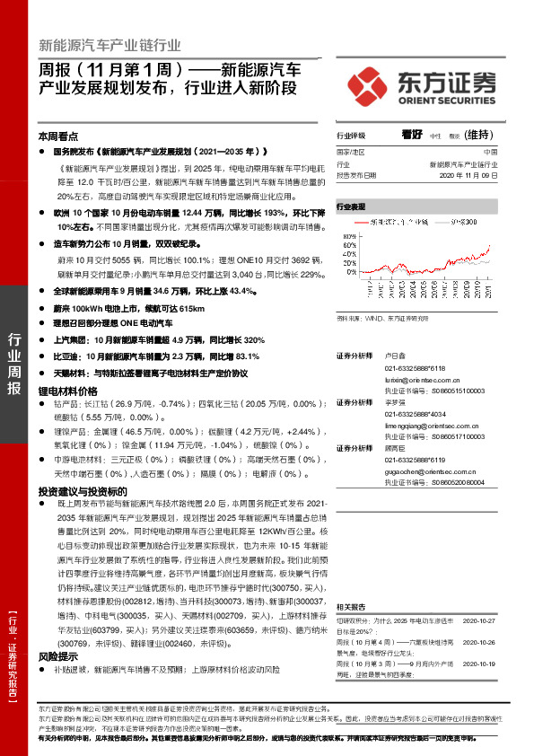Select the 行业表现 chart header bar
534x756 pixels.
[x=417, y=207]
